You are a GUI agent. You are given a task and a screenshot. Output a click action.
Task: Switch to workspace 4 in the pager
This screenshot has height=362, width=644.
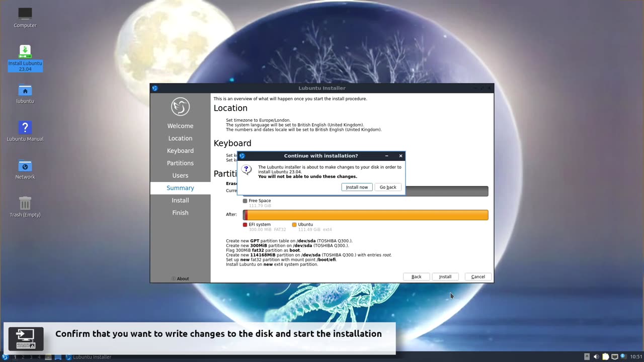(x=39, y=357)
